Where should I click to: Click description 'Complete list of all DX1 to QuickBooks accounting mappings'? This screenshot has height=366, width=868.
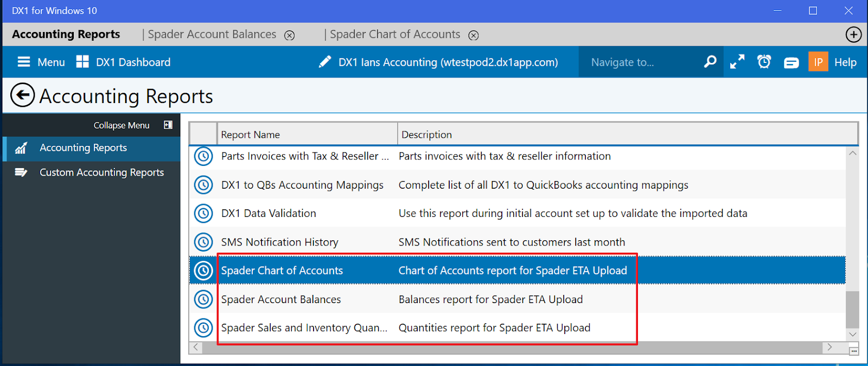pos(543,185)
